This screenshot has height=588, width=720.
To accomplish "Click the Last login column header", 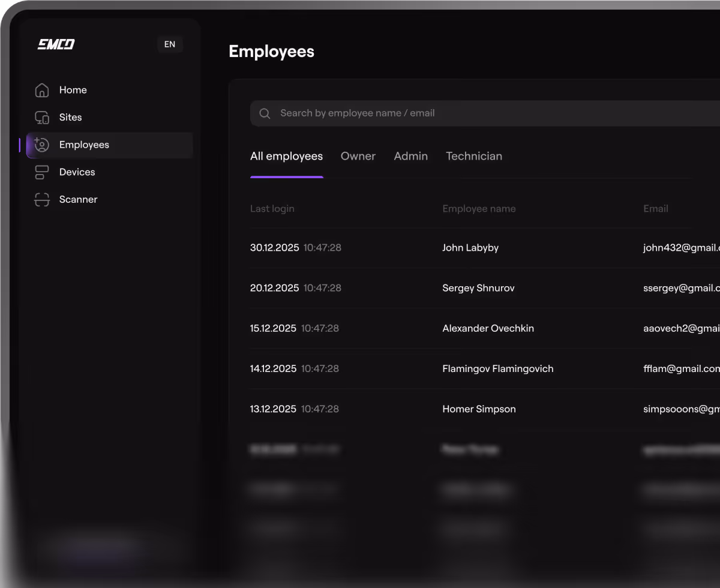I will point(272,209).
